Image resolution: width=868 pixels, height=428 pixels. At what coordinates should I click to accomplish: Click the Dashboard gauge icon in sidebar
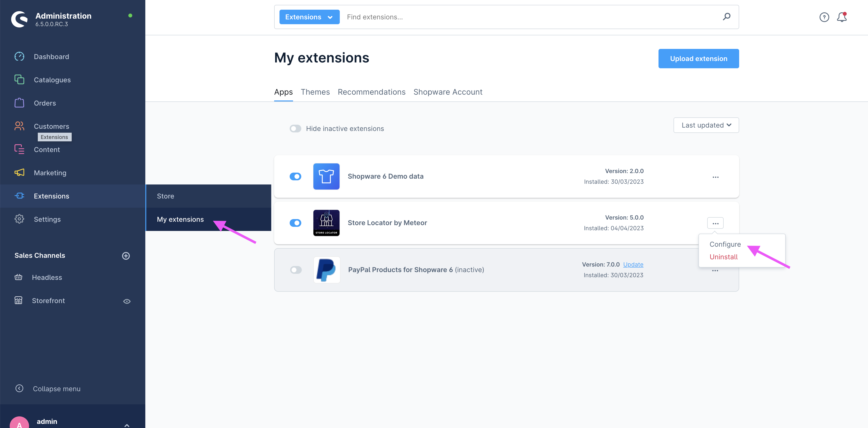tap(19, 57)
